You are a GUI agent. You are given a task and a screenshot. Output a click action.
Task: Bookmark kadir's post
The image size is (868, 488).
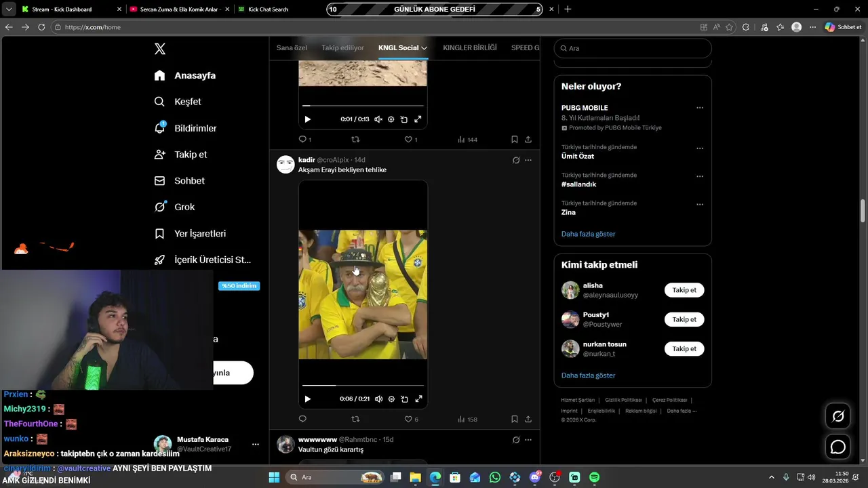[x=515, y=419]
